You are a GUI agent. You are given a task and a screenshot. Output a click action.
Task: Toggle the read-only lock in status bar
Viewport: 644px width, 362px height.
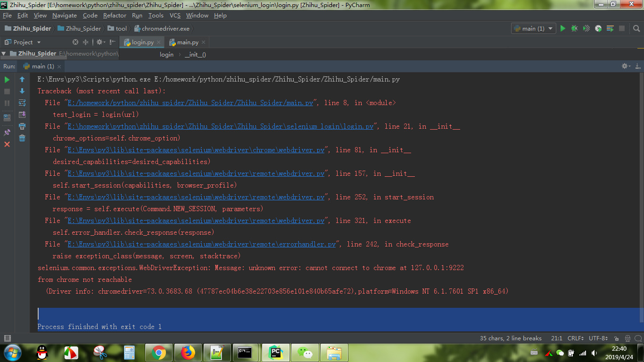(x=616, y=338)
